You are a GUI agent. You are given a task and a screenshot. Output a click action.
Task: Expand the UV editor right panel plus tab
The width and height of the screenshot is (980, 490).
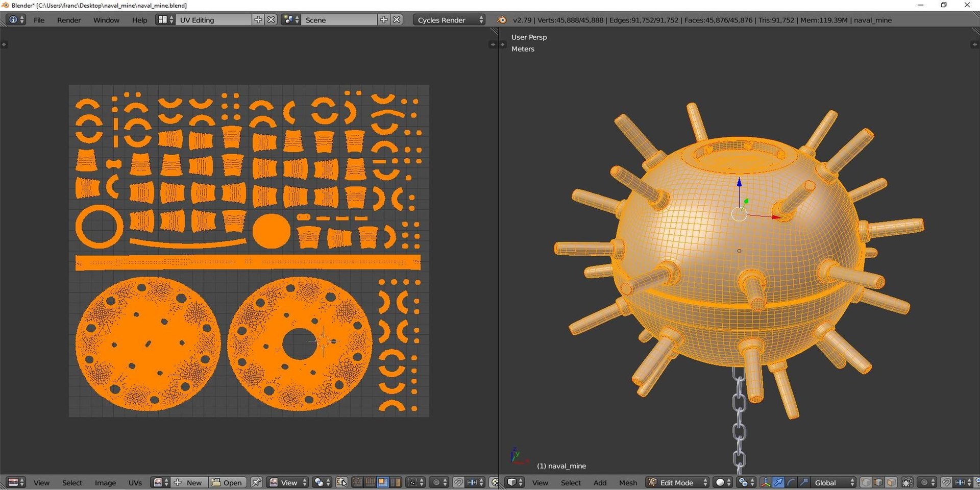point(493,44)
